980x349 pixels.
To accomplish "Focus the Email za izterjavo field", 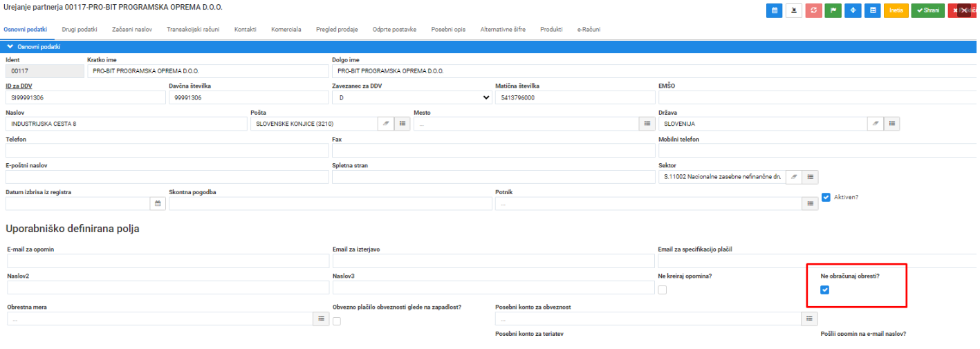I will [x=494, y=261].
